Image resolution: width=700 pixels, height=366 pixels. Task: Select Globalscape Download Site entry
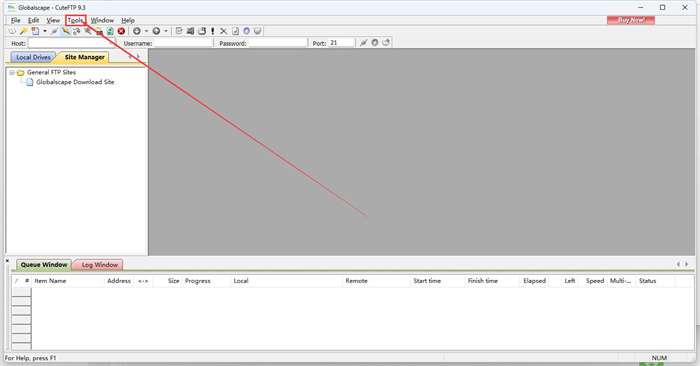75,82
